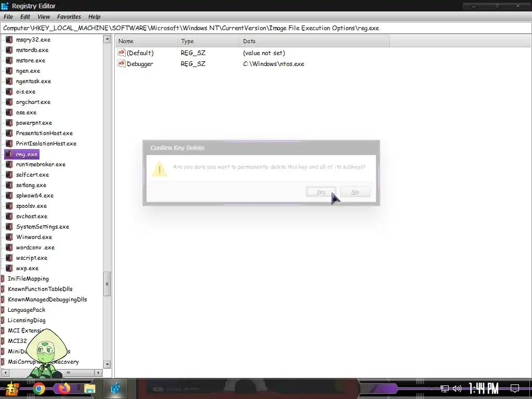Click the tree vertical scrollbar thumb
532x399 pixels.
click(107, 284)
